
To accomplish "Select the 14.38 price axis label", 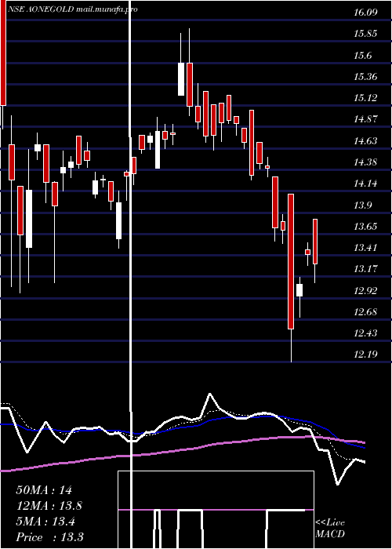I will coord(365,162).
